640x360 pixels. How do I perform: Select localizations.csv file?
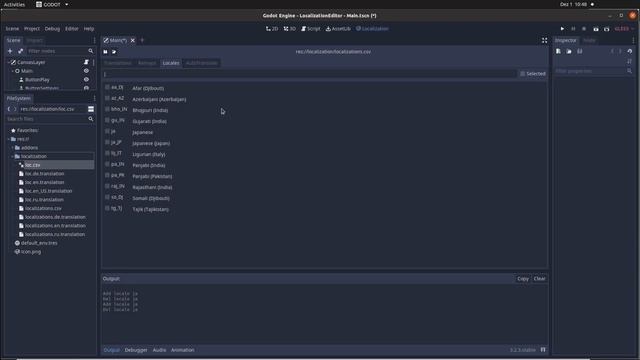tap(43, 208)
